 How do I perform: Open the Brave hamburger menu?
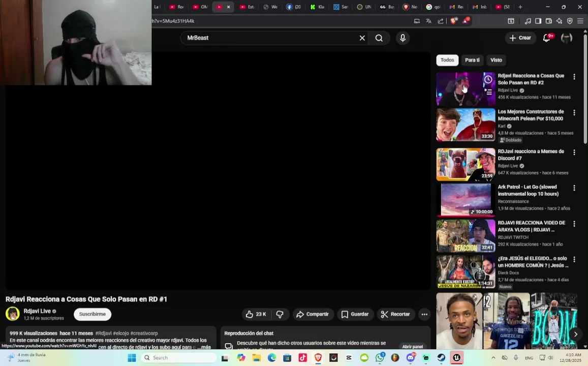[x=580, y=21]
